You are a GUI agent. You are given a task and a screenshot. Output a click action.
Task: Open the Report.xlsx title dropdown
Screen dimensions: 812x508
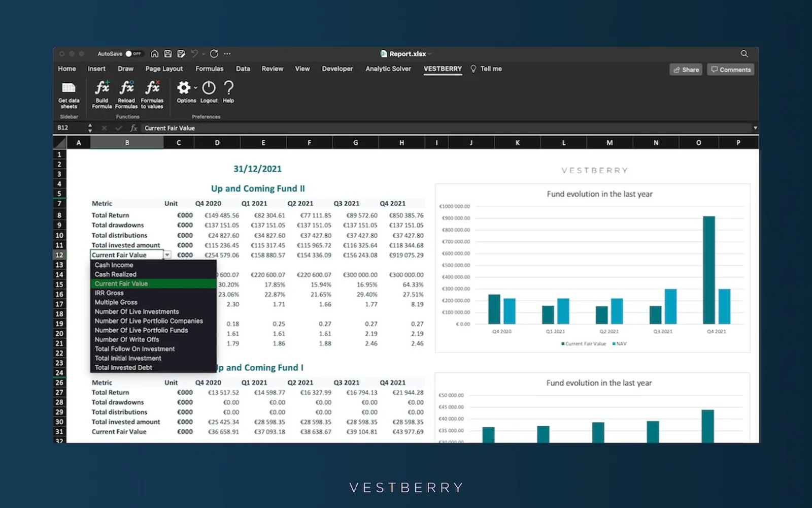click(430, 54)
